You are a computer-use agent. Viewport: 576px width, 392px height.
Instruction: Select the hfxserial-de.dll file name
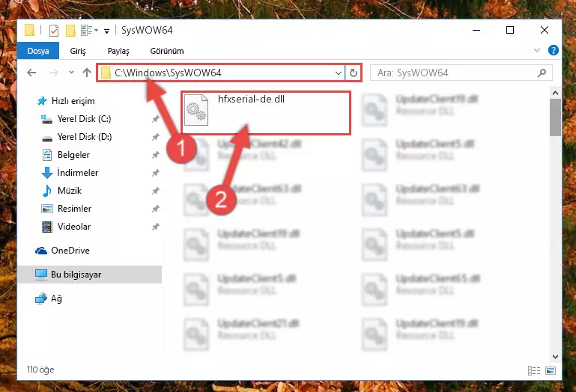[251, 99]
